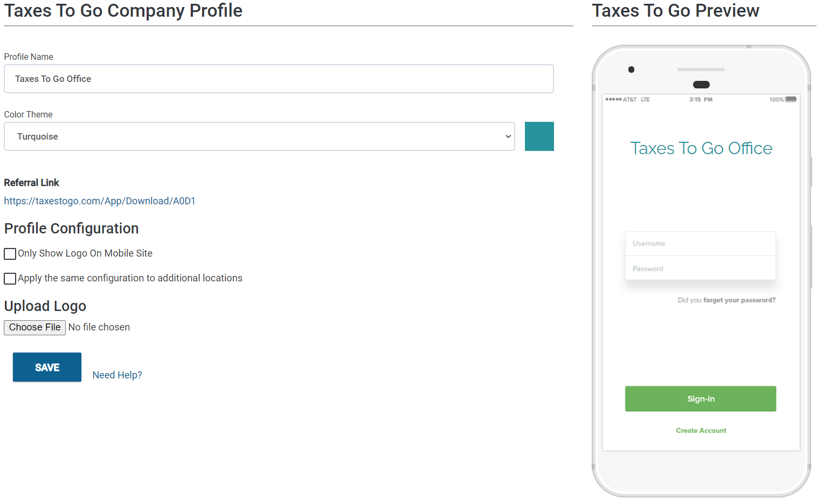This screenshot has width=817, height=504.
Task: Click the Profile Name input field
Action: pyautogui.click(x=279, y=79)
